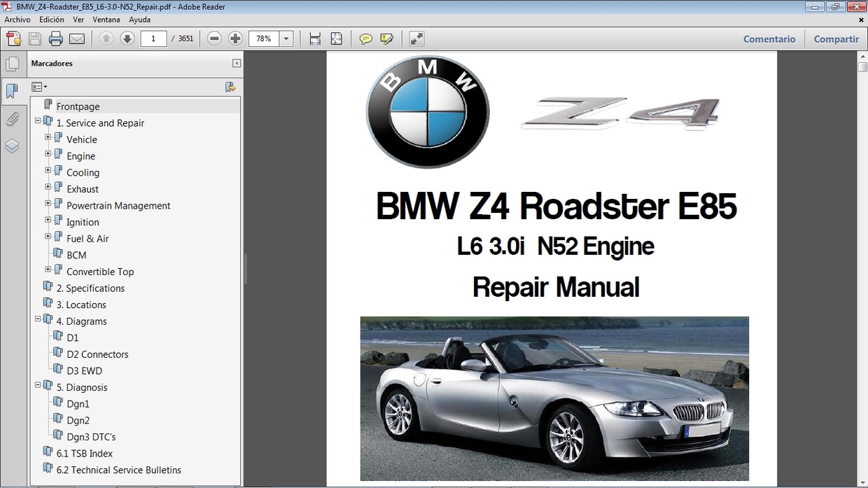Click the Compartir button

[836, 39]
